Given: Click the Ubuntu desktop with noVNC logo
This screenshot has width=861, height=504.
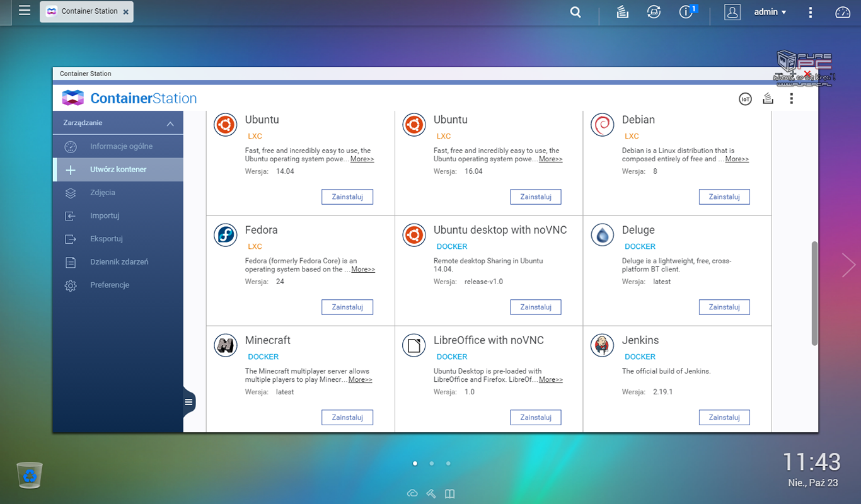Looking at the screenshot, I should pyautogui.click(x=414, y=235).
